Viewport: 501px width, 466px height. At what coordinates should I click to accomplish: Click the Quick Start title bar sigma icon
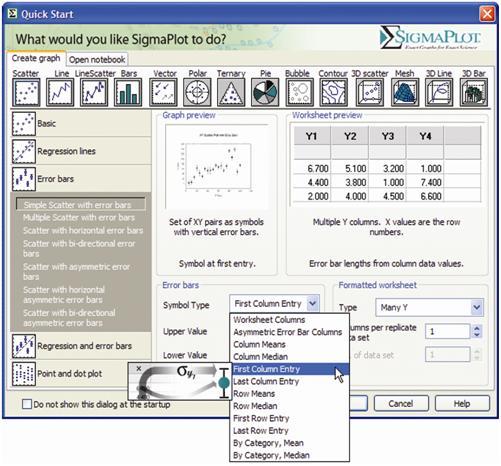tap(12, 14)
